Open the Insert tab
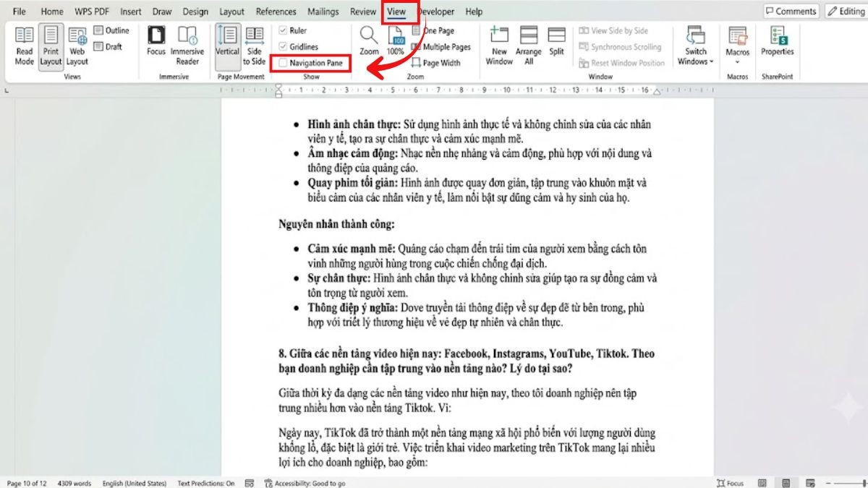Image resolution: width=868 pixels, height=488 pixels. pyautogui.click(x=131, y=12)
